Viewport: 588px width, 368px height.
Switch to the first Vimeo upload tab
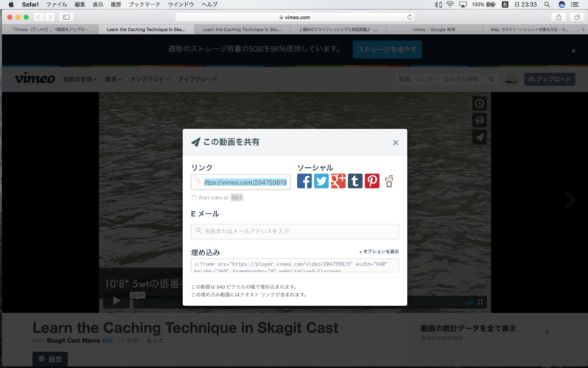tap(50, 29)
